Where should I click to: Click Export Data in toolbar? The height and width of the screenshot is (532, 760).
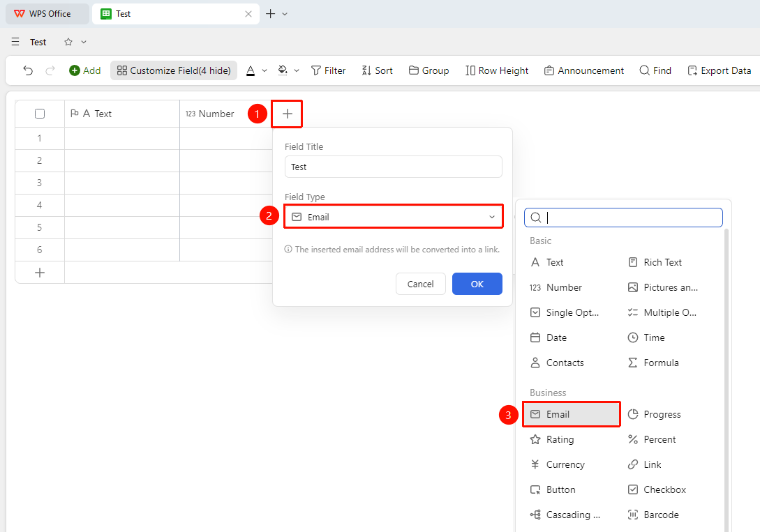pos(720,70)
